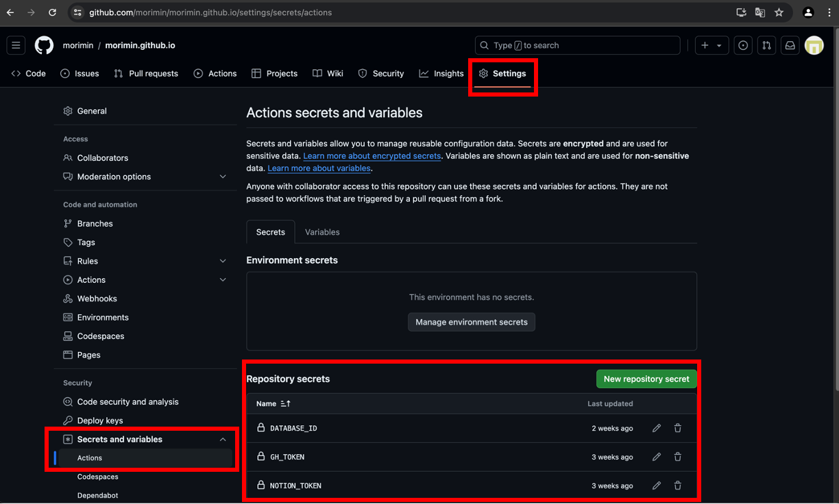Expand the Moderation options section
Screen dimensions: 839x504
(x=223, y=177)
